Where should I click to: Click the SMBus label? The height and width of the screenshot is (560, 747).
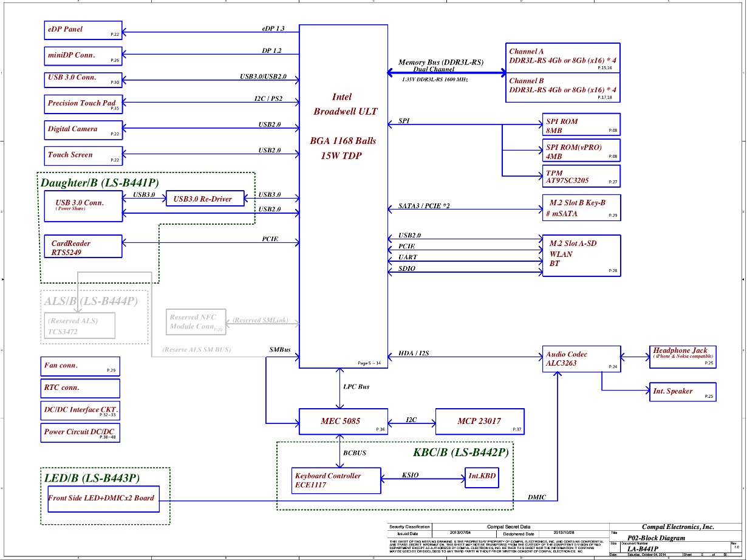[280, 350]
